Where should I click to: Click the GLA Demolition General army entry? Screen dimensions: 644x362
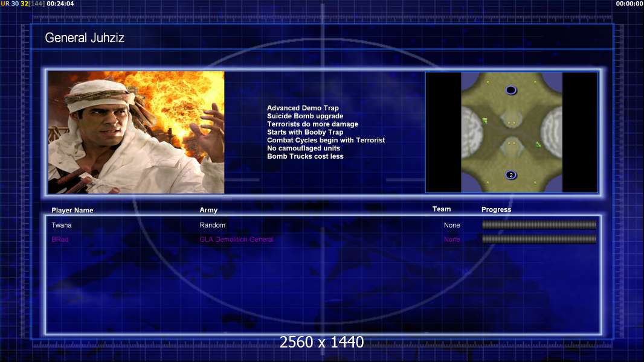[x=236, y=240]
